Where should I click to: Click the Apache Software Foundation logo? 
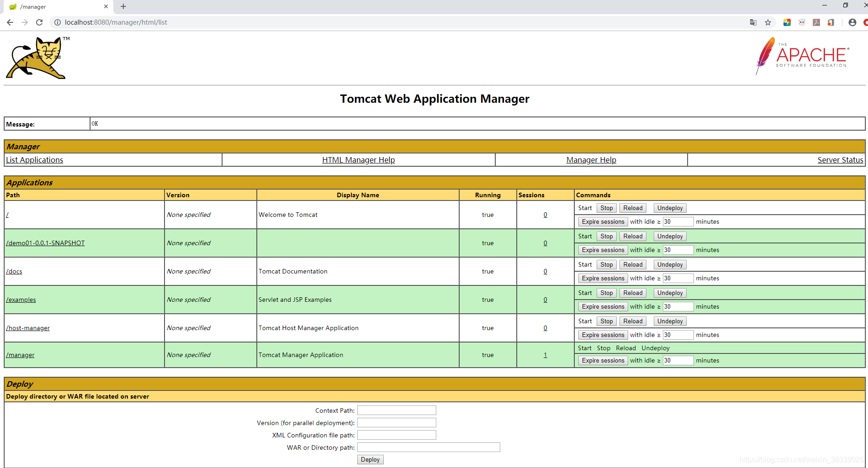(803, 56)
